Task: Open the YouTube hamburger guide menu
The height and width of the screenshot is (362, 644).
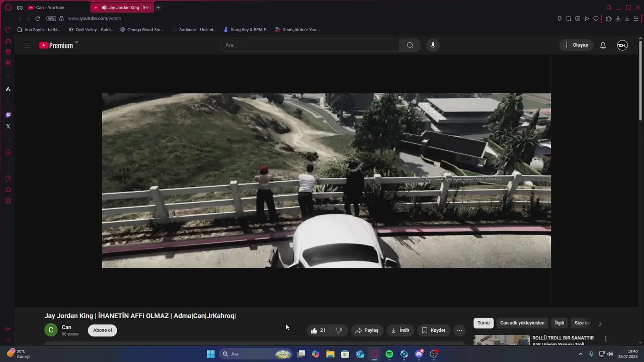Action: coord(27,45)
